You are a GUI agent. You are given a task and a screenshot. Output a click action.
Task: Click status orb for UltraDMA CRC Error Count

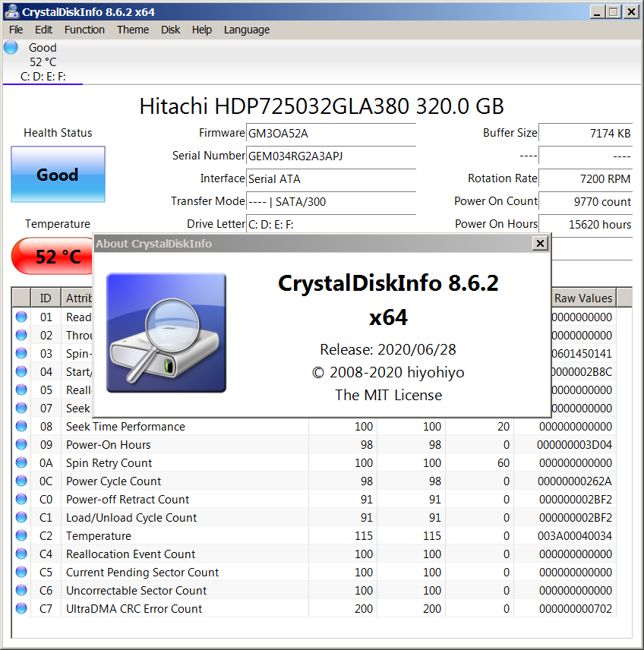(21, 608)
